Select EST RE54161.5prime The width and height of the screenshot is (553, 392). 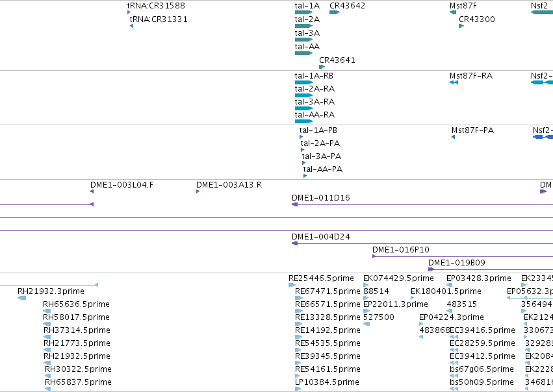point(298,376)
